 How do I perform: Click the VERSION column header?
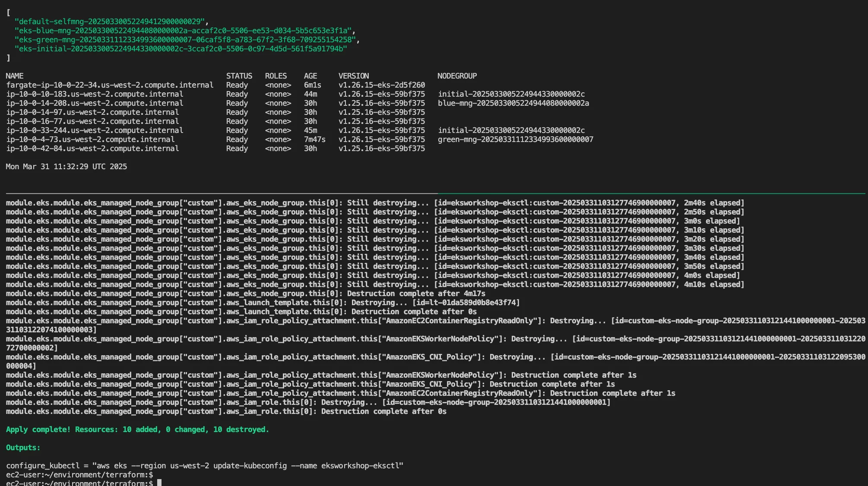[353, 76]
